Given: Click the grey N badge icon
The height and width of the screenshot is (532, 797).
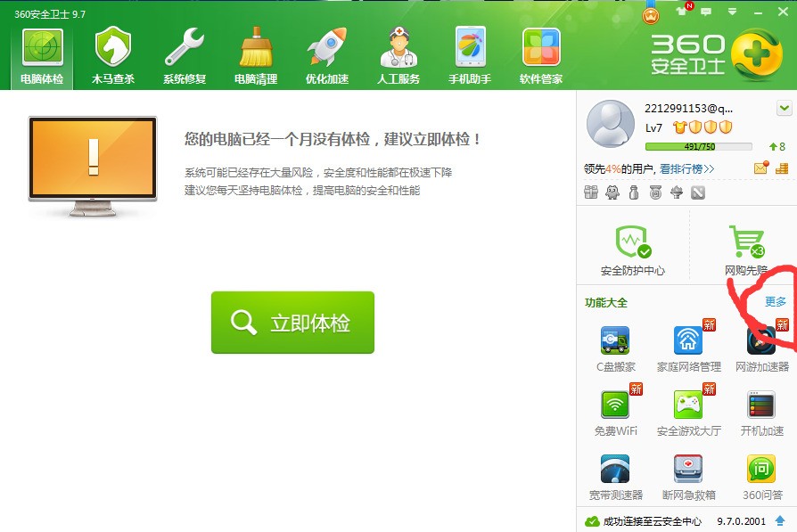Looking at the screenshot, I should tap(698, 192).
